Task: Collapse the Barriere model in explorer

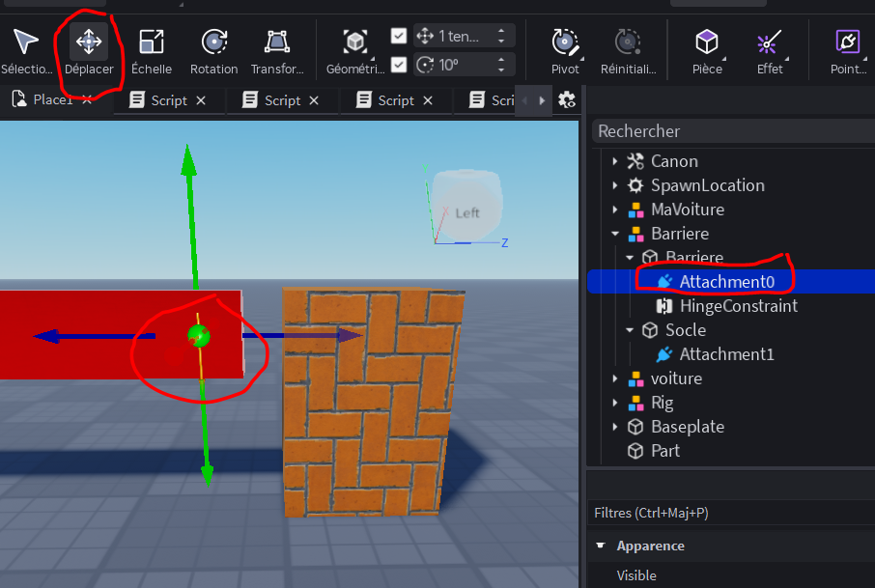Action: click(615, 234)
